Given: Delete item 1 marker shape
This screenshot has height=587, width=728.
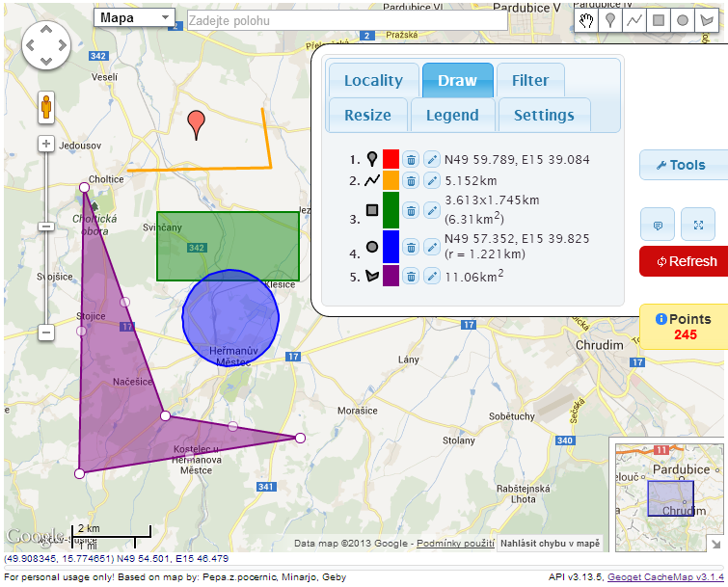Looking at the screenshot, I should point(411,160).
